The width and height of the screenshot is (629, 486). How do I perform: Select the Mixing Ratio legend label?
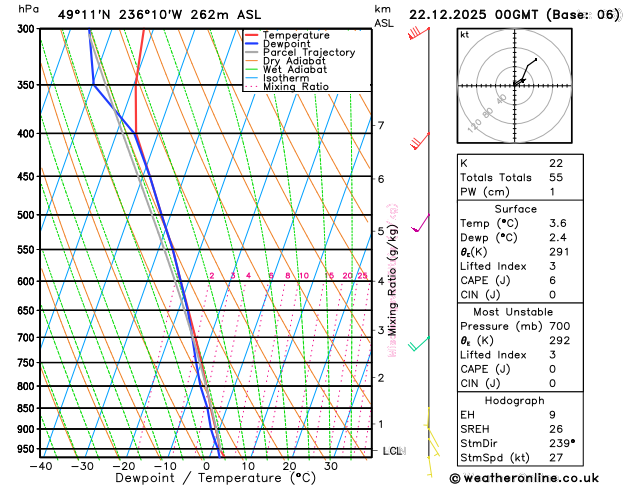click(x=296, y=87)
